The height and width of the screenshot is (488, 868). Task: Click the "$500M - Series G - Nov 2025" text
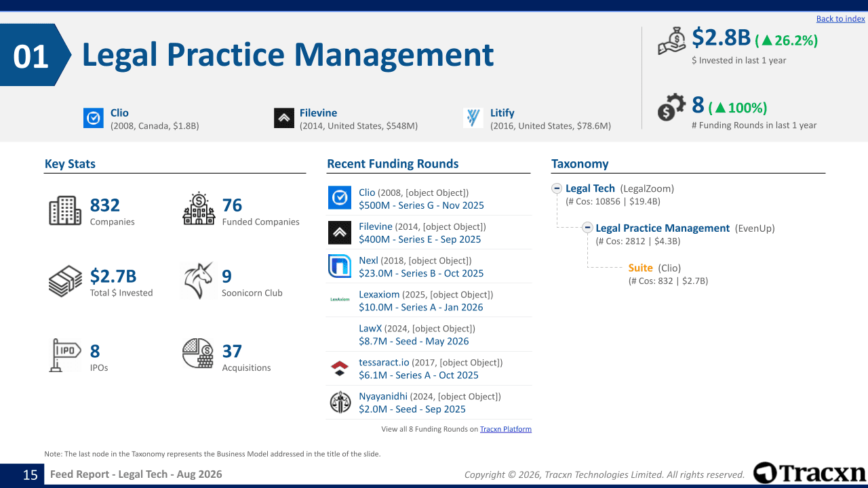(421, 205)
